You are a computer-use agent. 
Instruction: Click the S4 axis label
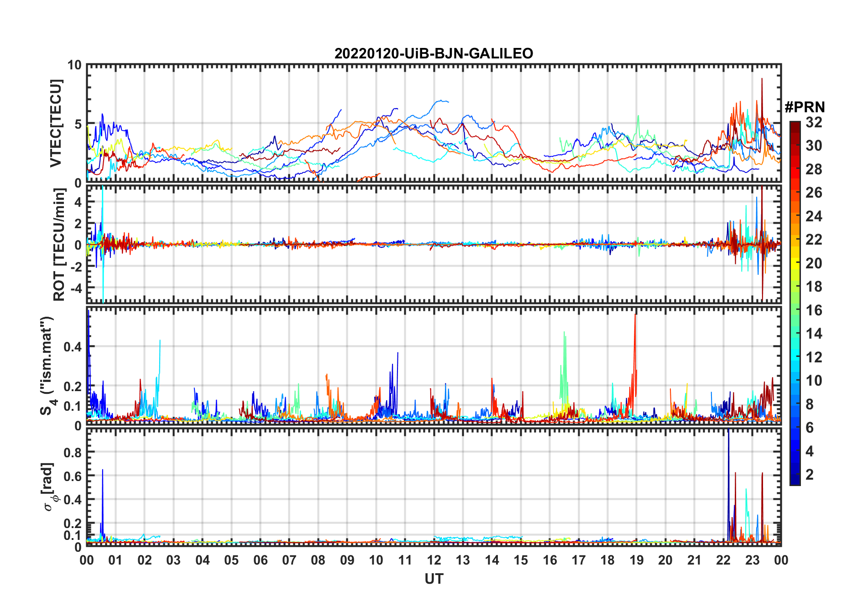pyautogui.click(x=47, y=366)
